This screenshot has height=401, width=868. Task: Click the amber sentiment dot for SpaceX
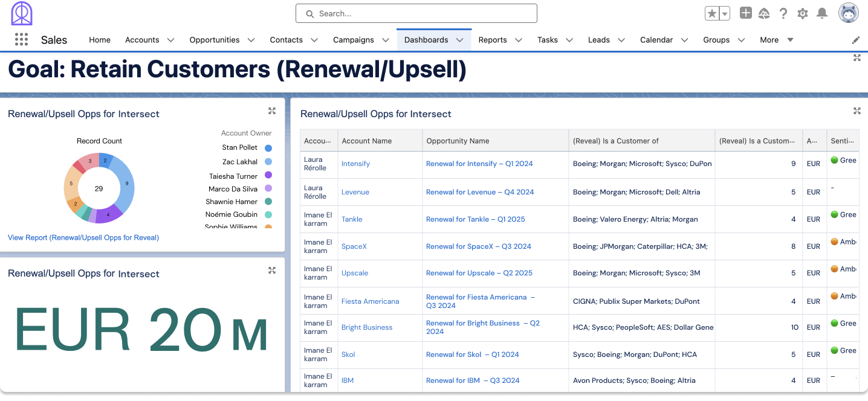click(x=834, y=242)
